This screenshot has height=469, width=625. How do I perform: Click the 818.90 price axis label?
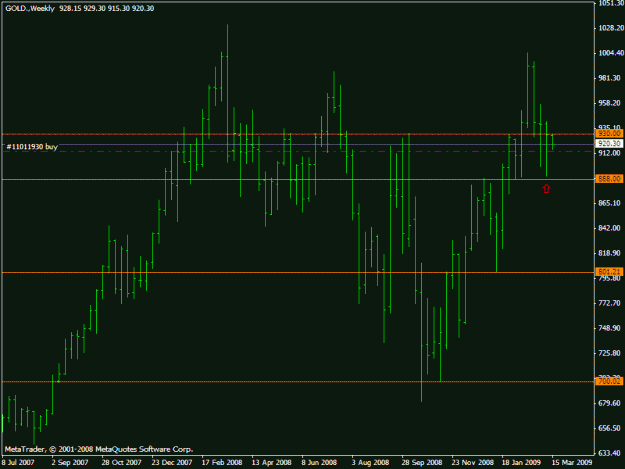pos(610,253)
